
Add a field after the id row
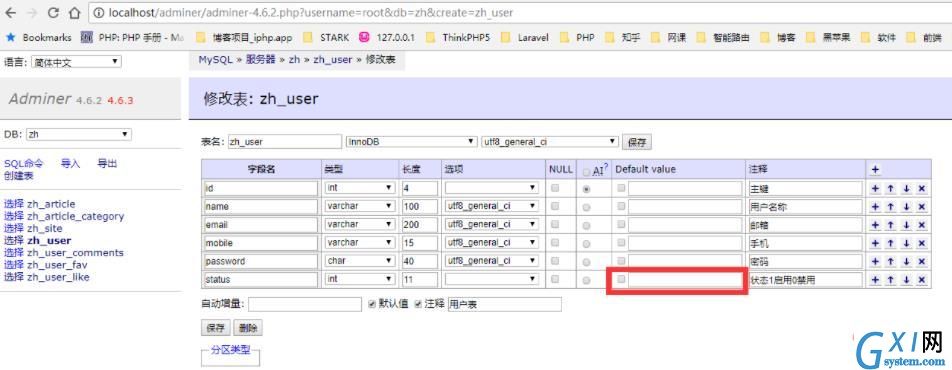pos(875,188)
